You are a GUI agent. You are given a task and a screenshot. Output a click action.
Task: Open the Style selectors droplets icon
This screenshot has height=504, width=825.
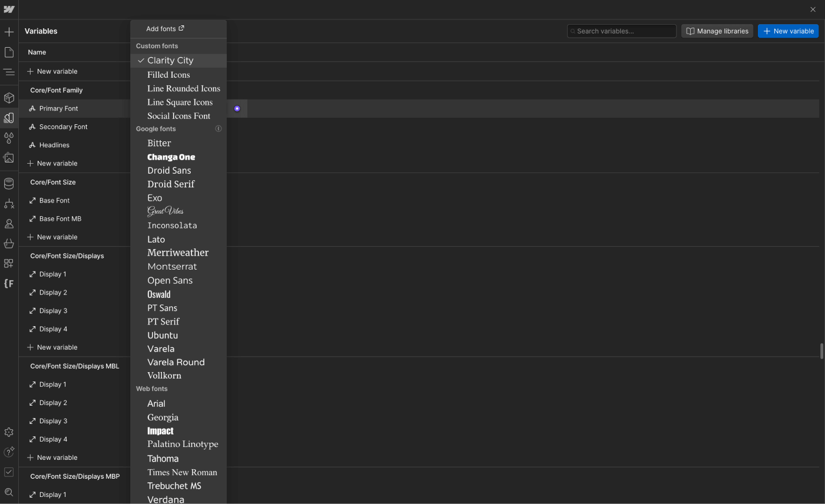(9, 138)
